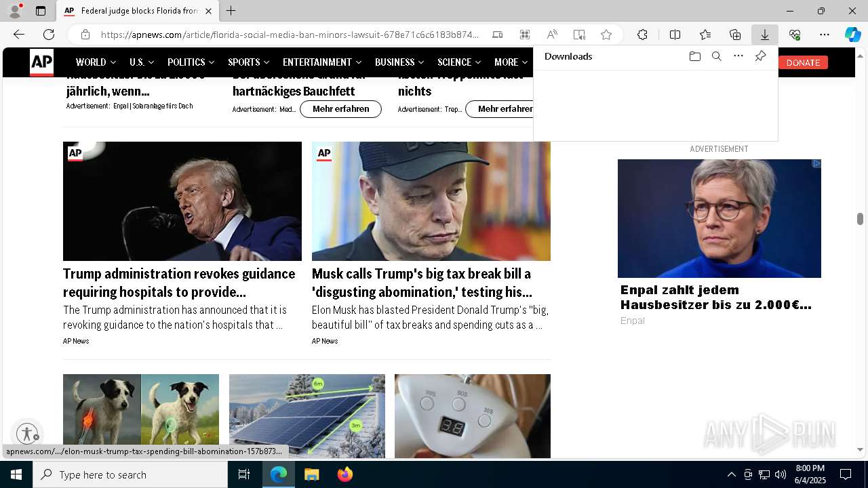Open downloads folder icon in Downloads panel
This screenshot has width=868, height=488.
694,56
